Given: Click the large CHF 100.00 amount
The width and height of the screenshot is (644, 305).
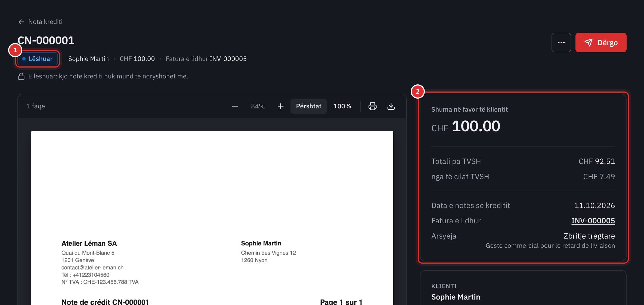Looking at the screenshot, I should [466, 126].
